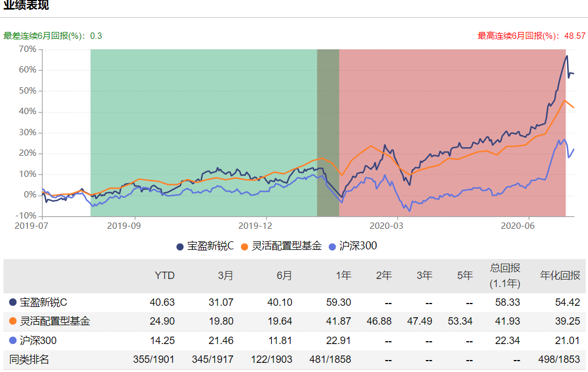
Task: Select the 3年 column header
Action: click(425, 276)
